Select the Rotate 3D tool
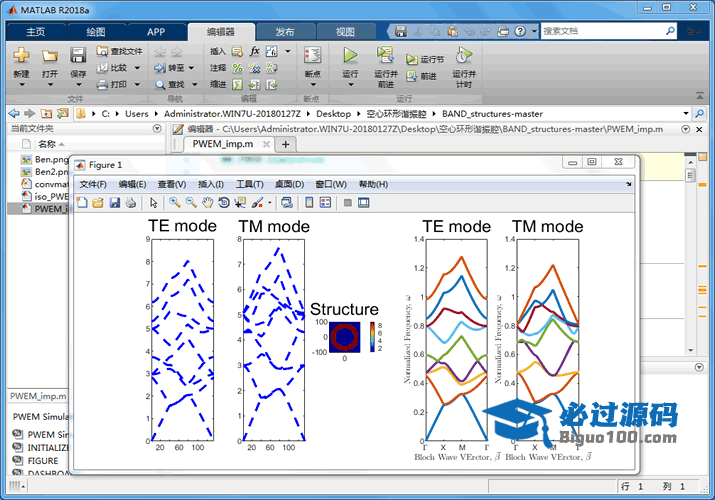This screenshot has width=715, height=500. (224, 203)
